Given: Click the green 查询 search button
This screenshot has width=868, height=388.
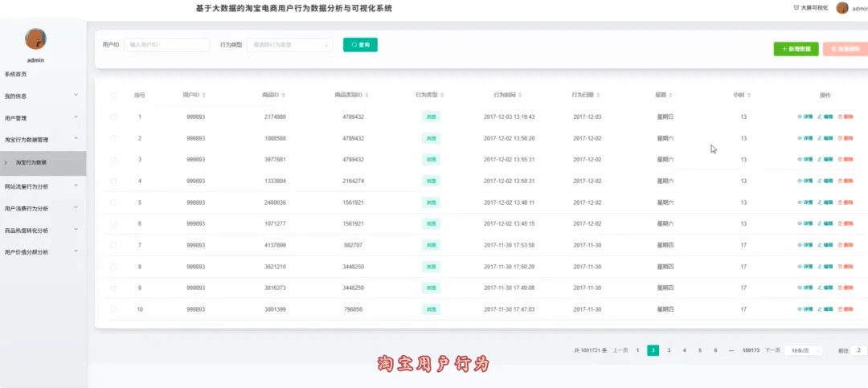Looking at the screenshot, I should (360, 45).
